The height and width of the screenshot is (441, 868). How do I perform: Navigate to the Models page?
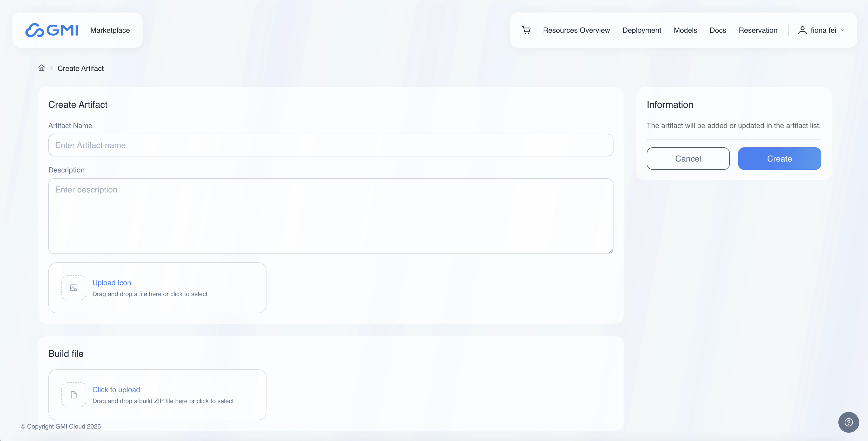[x=685, y=30]
